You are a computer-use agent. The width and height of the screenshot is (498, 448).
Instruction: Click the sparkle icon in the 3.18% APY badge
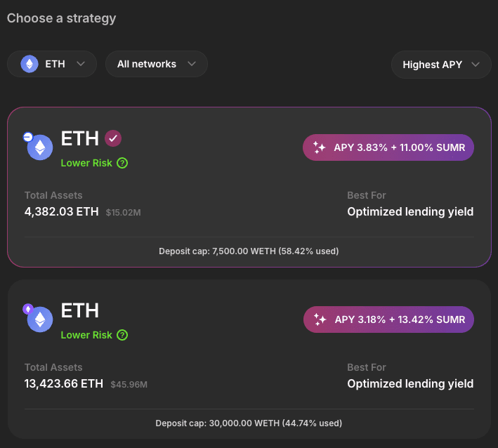pyautogui.click(x=320, y=319)
